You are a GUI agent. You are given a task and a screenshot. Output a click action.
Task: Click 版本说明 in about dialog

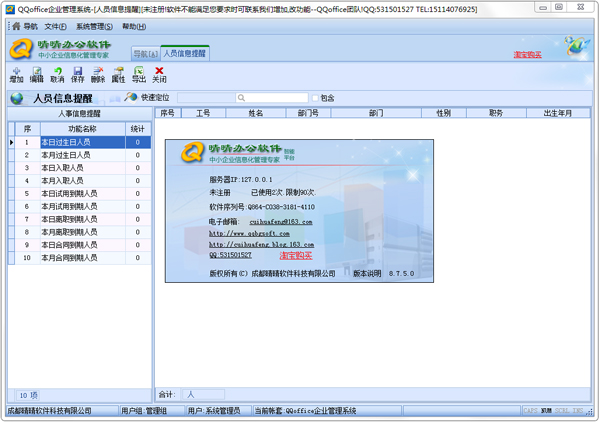[367, 273]
